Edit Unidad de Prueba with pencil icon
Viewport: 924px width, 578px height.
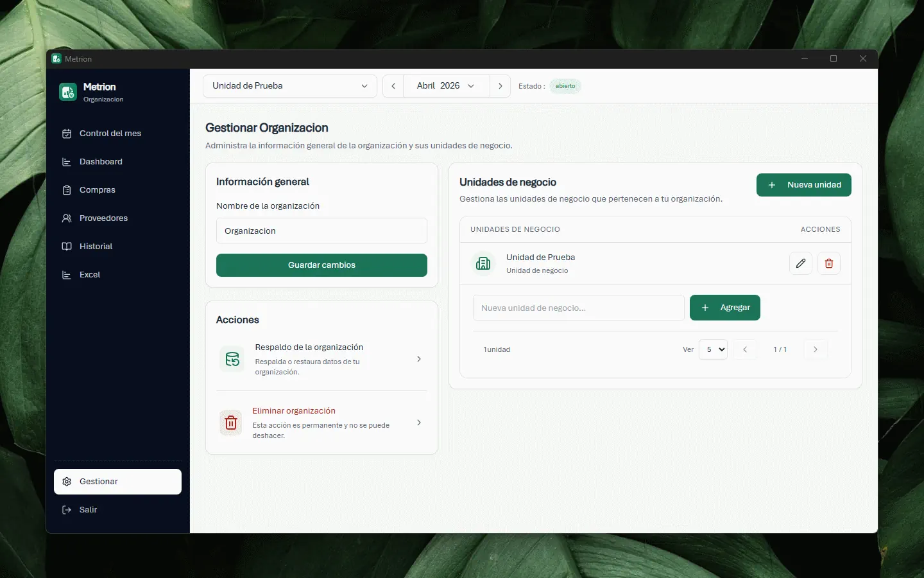(801, 263)
